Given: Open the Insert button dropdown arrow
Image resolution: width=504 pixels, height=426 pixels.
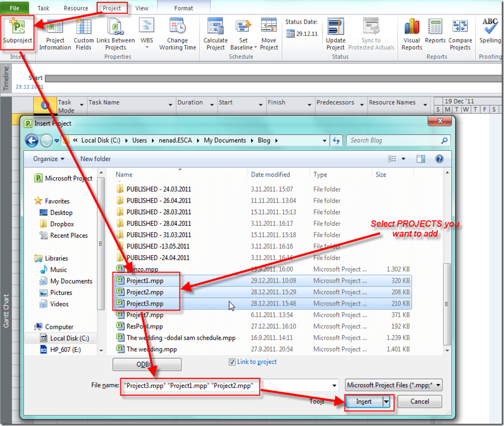Looking at the screenshot, I should pyautogui.click(x=387, y=402).
